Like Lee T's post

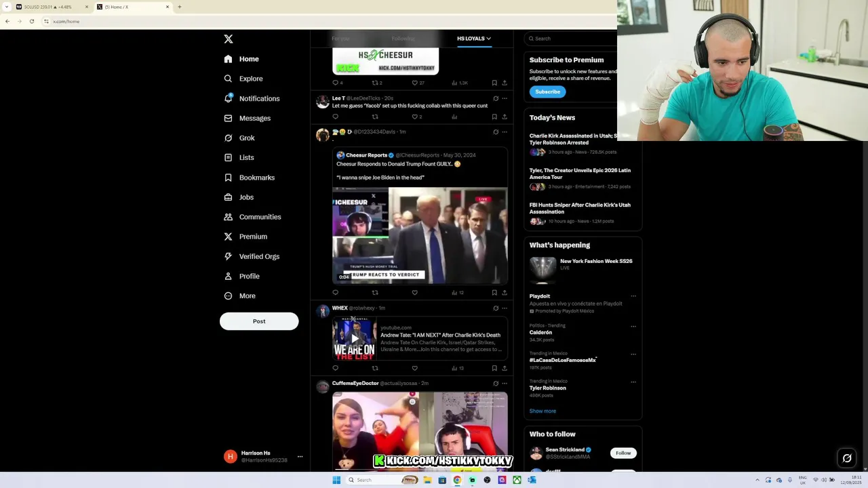click(x=414, y=117)
